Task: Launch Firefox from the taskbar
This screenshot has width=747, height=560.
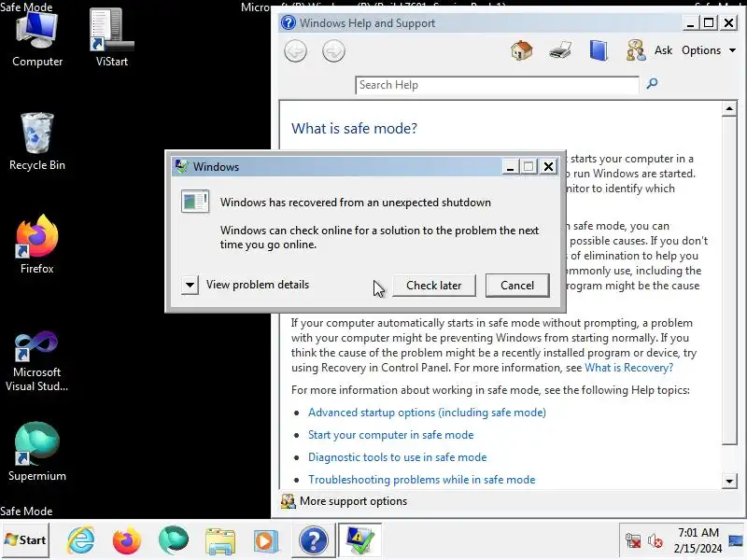Action: tap(127, 540)
